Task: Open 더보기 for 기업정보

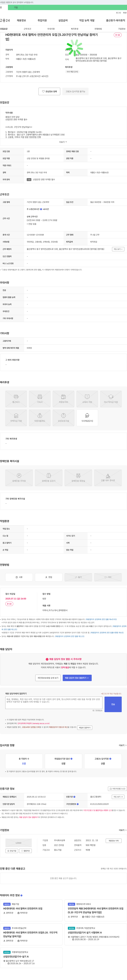Action: 123,830
